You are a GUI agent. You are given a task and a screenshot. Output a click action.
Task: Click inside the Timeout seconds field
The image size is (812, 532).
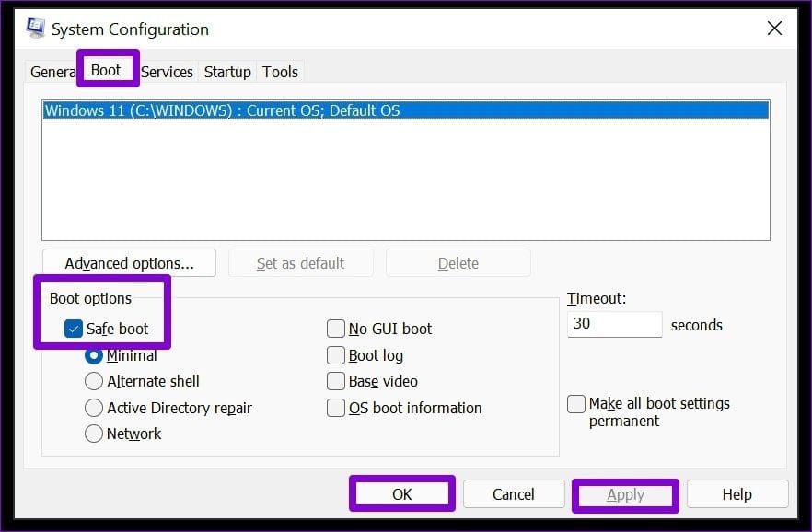pos(614,324)
